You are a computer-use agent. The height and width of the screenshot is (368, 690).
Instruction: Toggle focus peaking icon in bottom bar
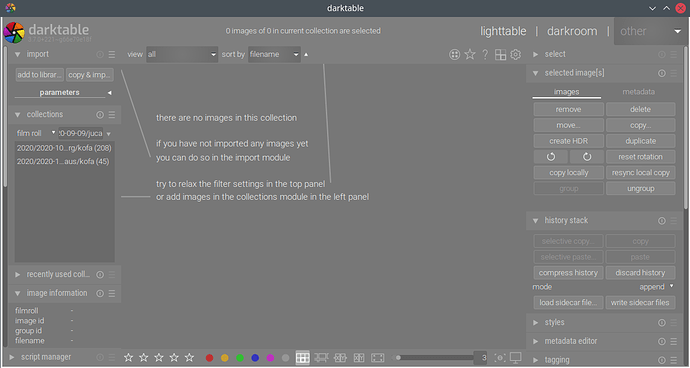click(500, 357)
